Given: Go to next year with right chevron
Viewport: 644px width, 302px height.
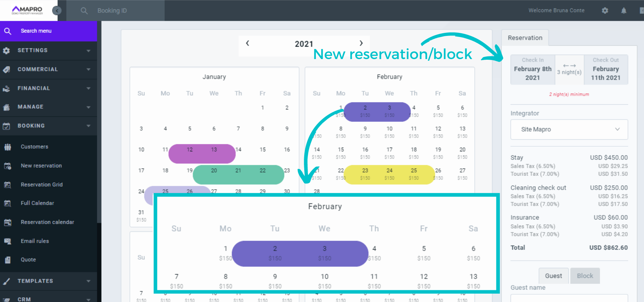Looking at the screenshot, I should 361,43.
